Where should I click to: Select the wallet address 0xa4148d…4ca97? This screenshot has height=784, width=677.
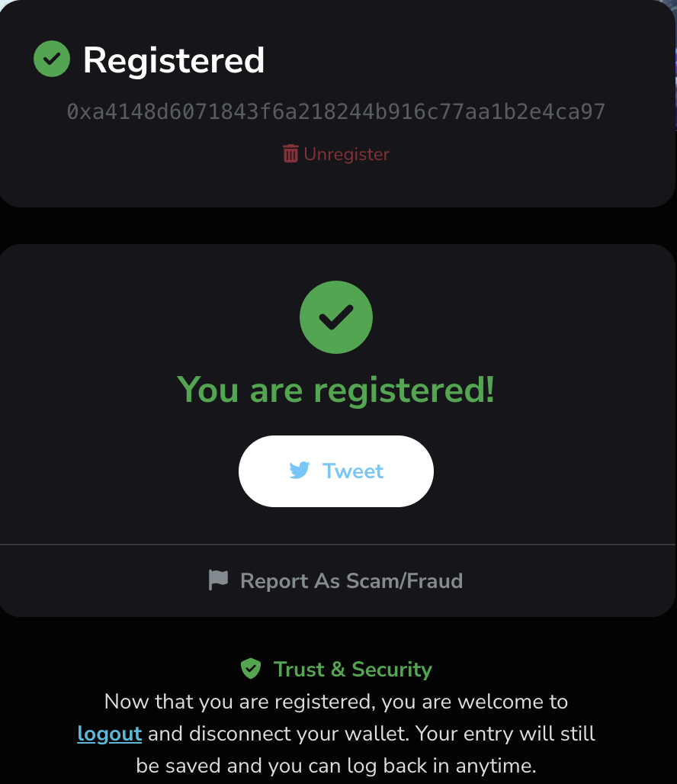[336, 112]
